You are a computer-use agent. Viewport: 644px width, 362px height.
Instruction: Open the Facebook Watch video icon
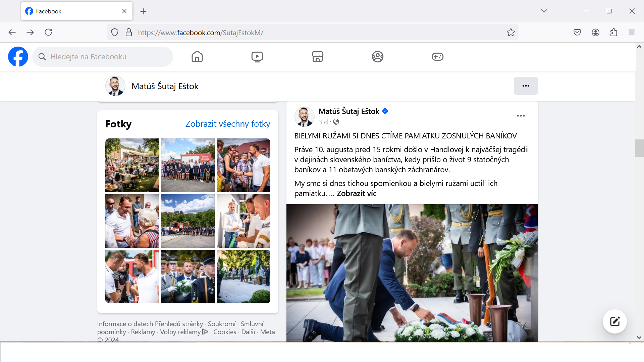pos(257,57)
